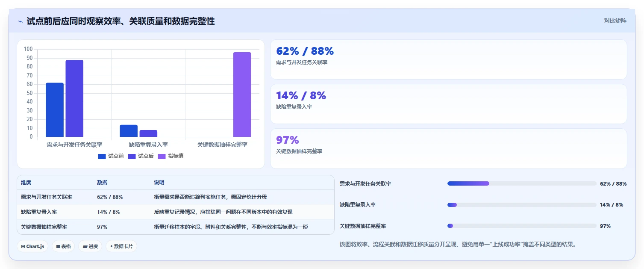Click the 维度 table column header
The height and width of the screenshot is (269, 644).
[26, 183]
